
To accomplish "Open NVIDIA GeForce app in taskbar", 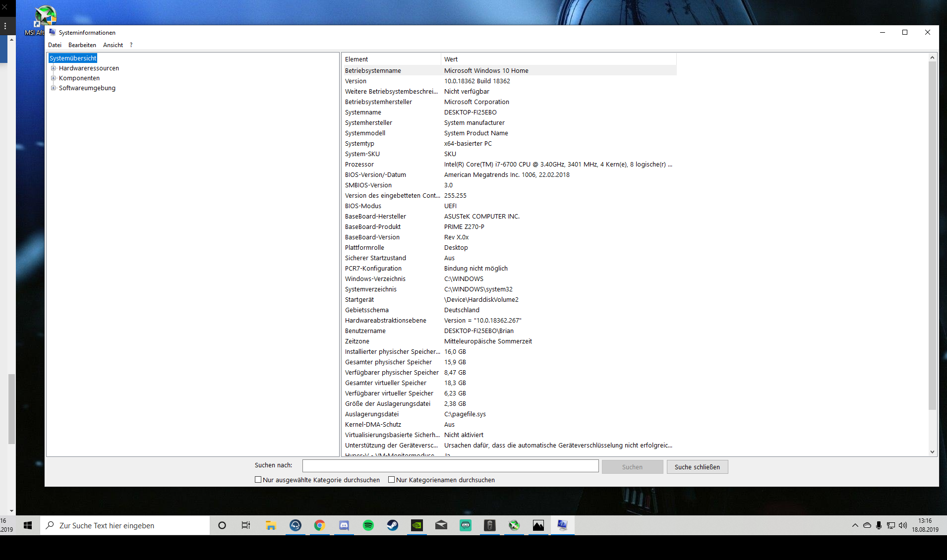I will coord(417,525).
